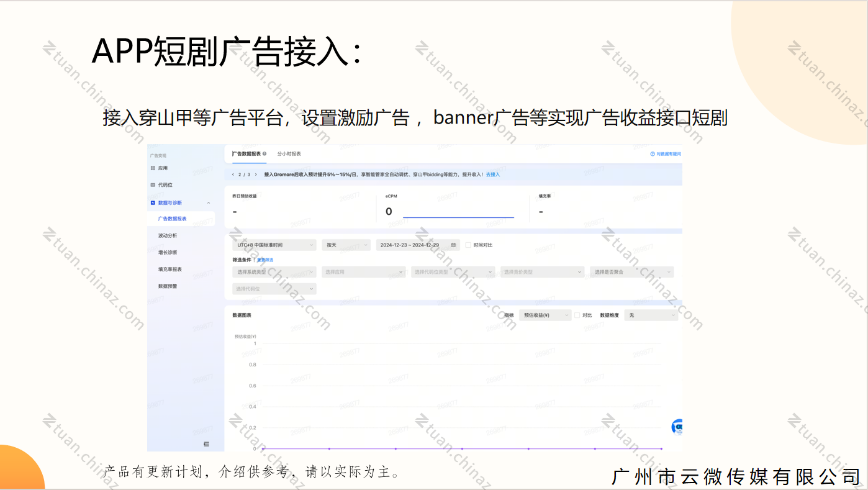Click the 昨日预估收益 card
868x490 pixels.
[301, 206]
